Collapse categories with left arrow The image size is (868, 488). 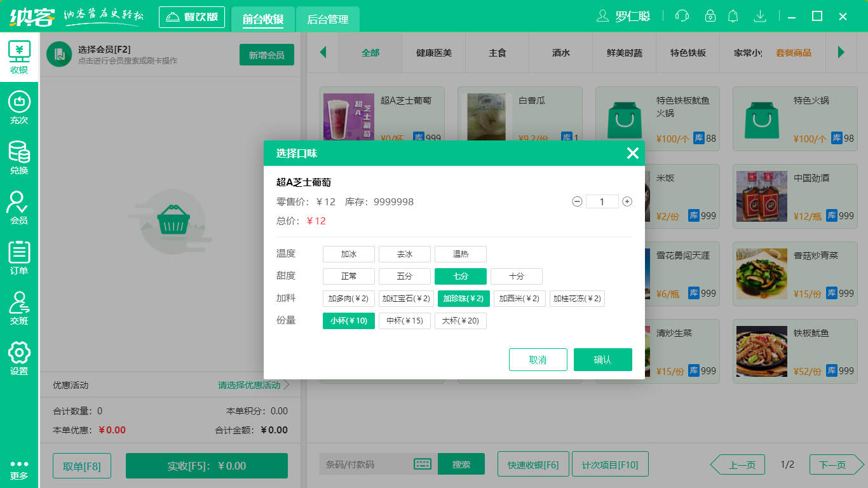coord(323,53)
